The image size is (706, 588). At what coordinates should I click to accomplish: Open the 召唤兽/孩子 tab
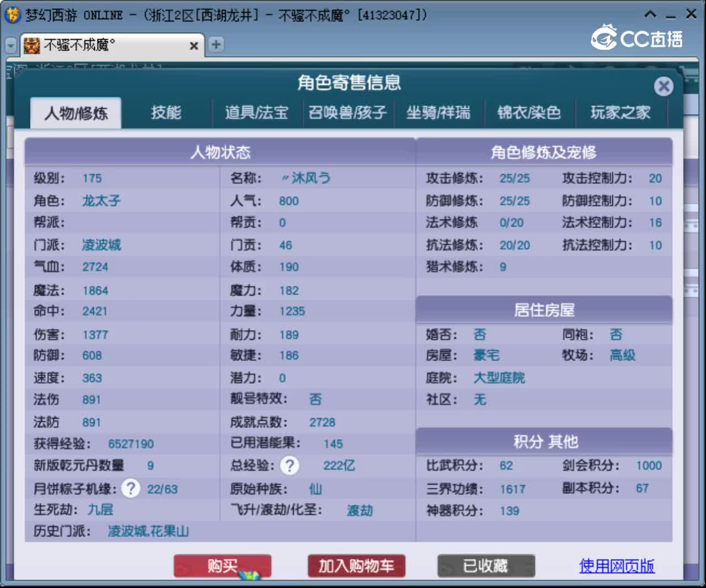pos(347,113)
